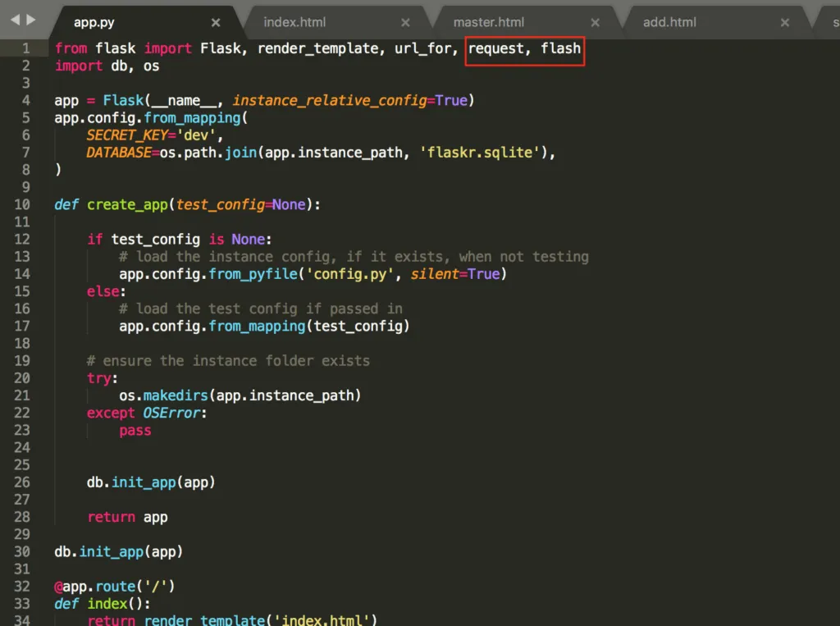The image size is (840, 626).
Task: Click 'SECRET_KEY' in config mapping
Action: [x=127, y=135]
